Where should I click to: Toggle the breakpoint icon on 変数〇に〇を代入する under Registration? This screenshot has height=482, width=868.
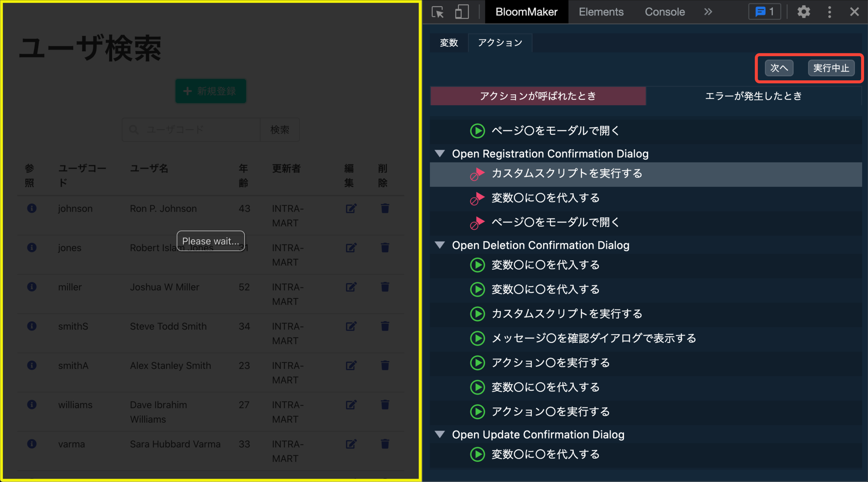click(x=477, y=198)
